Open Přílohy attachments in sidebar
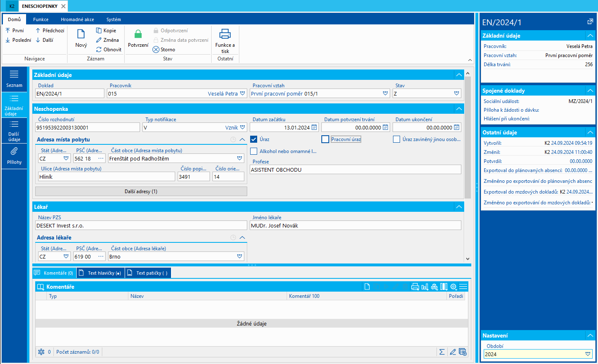Screen dimensions: 598x364 pos(14,156)
